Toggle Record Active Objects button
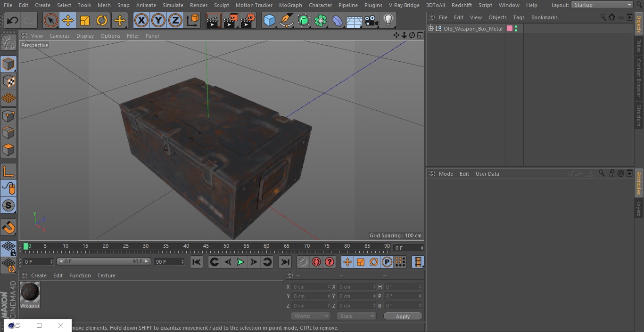Viewport: 644px width, 332px height. (x=303, y=262)
